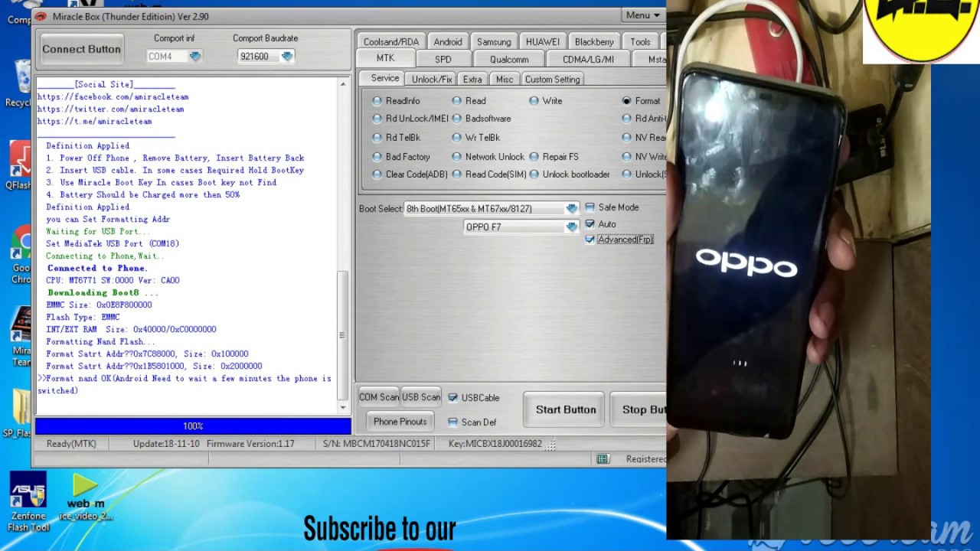Select the Write radio option
The width and height of the screenshot is (980, 551).
[x=546, y=101]
